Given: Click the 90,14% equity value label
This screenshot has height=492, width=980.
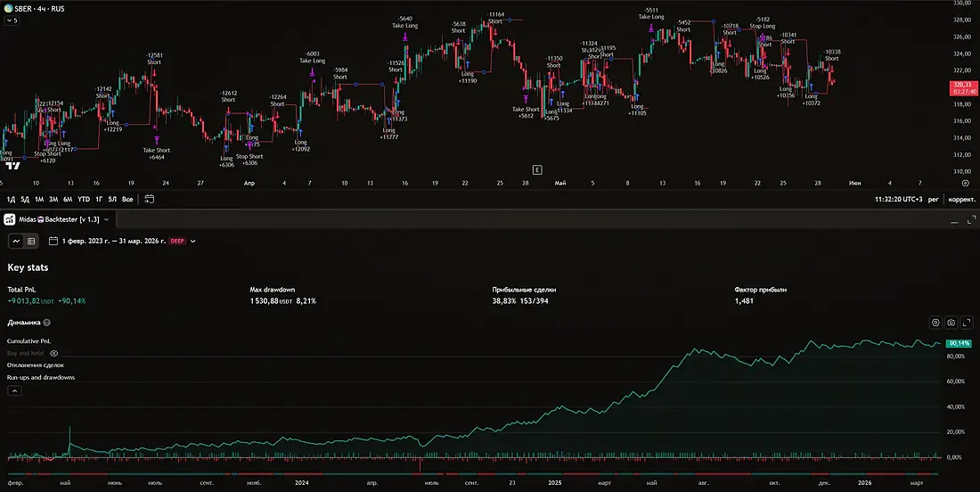Looking at the screenshot, I should (x=959, y=343).
